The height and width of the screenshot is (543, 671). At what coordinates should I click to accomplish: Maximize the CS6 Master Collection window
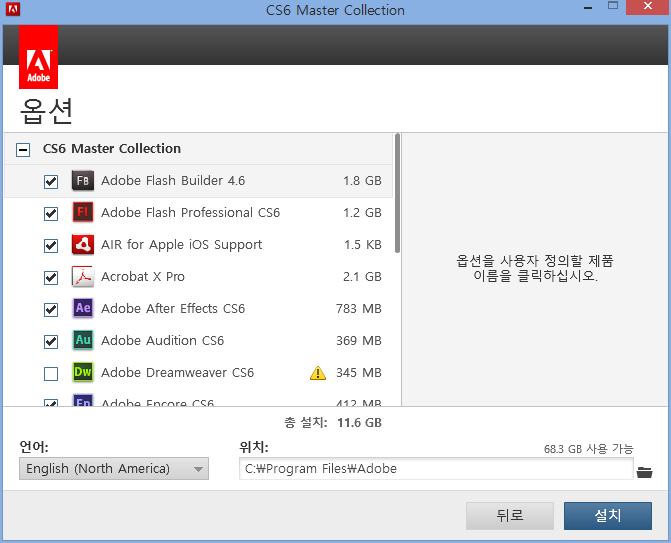pyautogui.click(x=613, y=6)
